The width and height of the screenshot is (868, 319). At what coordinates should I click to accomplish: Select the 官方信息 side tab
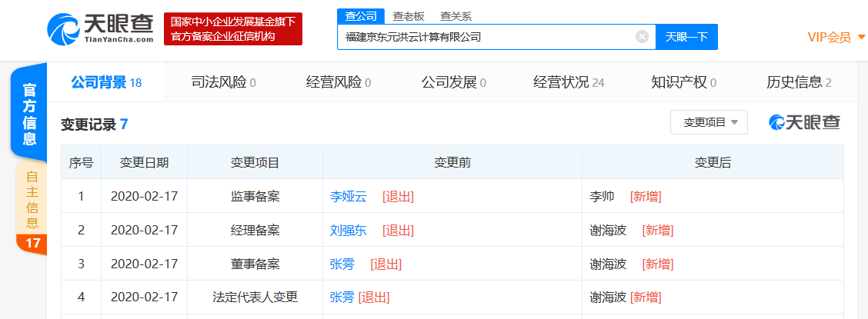coord(28,113)
